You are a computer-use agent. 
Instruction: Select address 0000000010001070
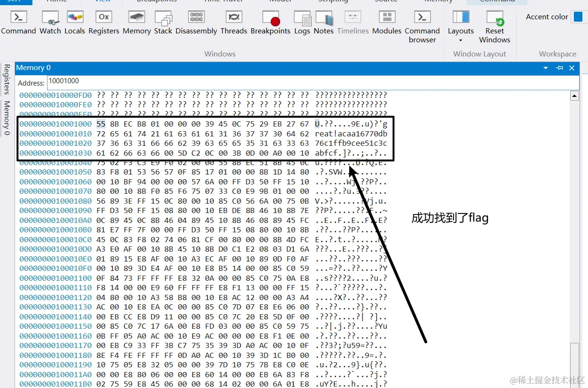click(55, 191)
